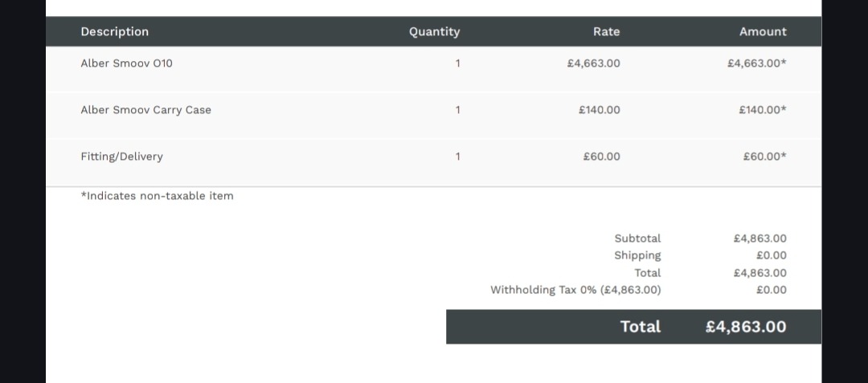Click the non-taxable item footnote text
Screen dimensions: 868x383
pos(157,196)
